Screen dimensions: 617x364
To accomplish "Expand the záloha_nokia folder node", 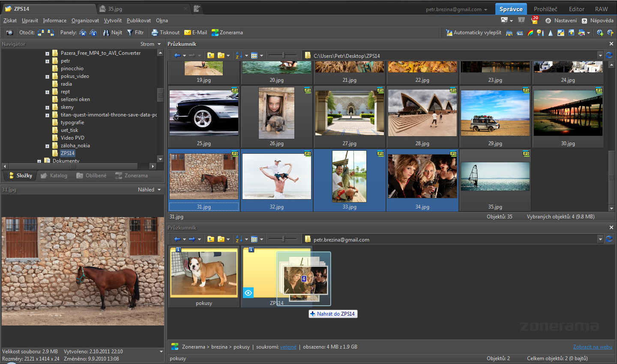I will [x=47, y=146].
